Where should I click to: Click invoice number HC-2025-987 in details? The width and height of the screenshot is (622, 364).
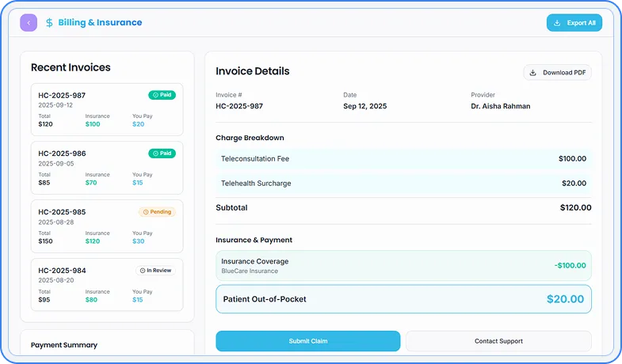[239, 106]
